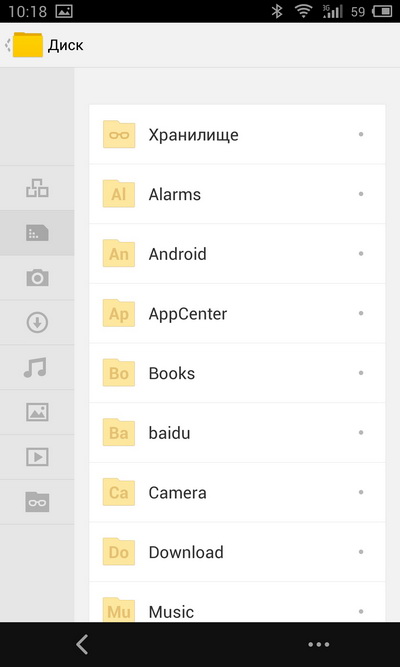Open the Books folder
Image resolution: width=400 pixels, height=667 pixels.
(x=237, y=373)
